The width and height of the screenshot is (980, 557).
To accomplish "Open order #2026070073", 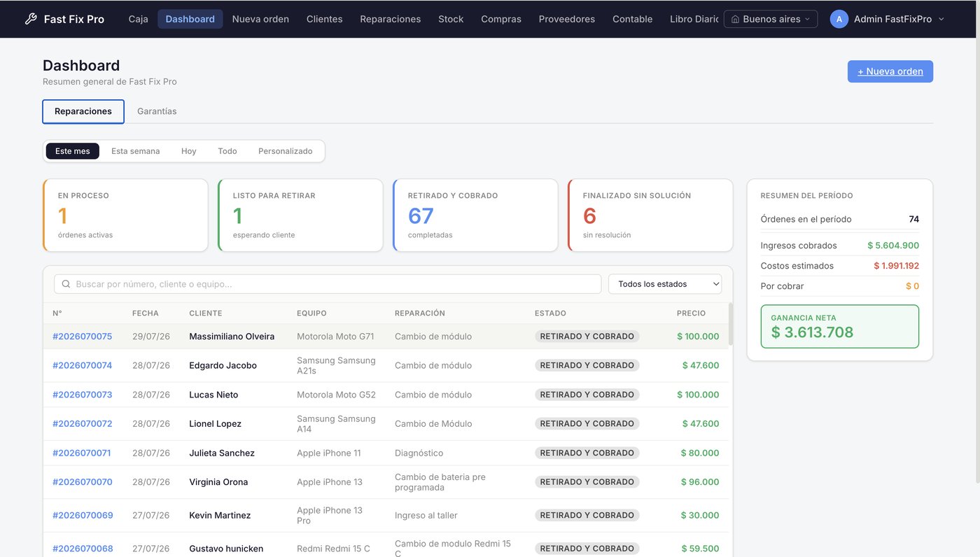I will pos(83,395).
